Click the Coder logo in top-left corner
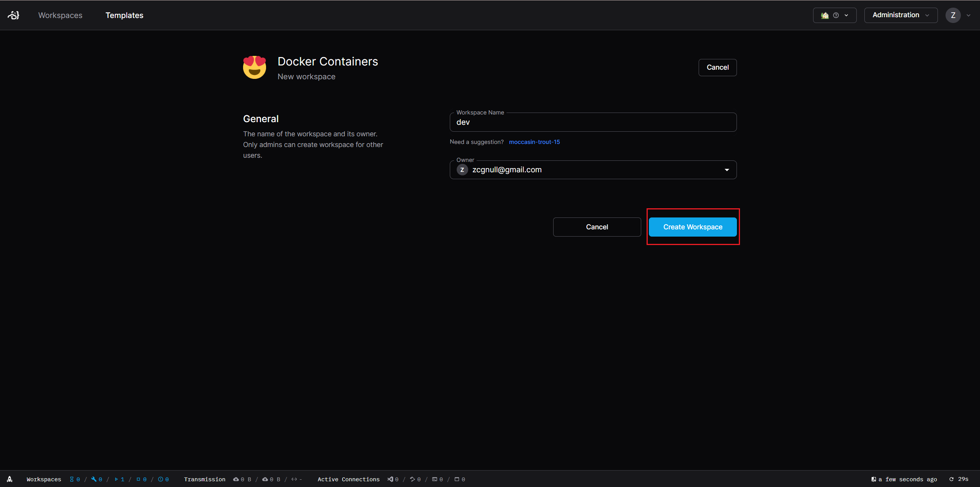 click(13, 15)
